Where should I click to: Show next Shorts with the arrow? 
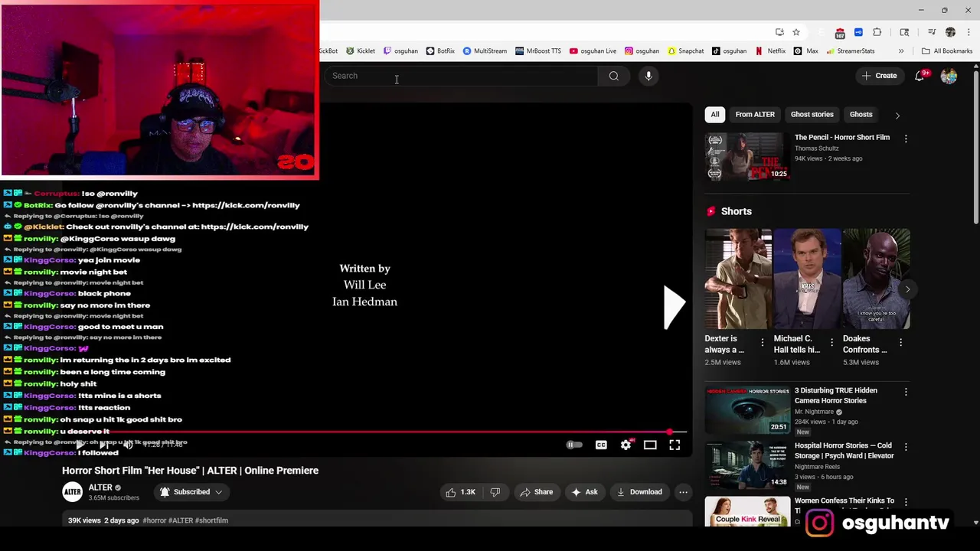[907, 289]
